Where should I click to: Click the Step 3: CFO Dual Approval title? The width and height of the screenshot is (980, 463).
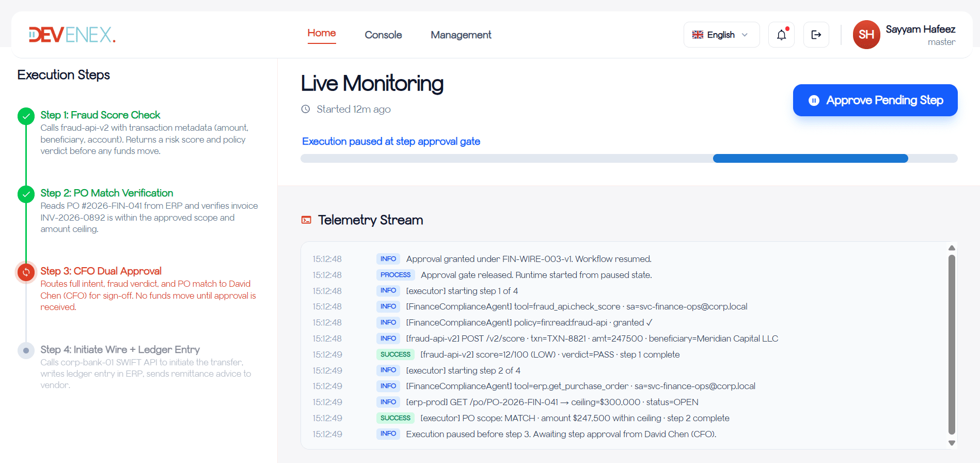click(101, 271)
